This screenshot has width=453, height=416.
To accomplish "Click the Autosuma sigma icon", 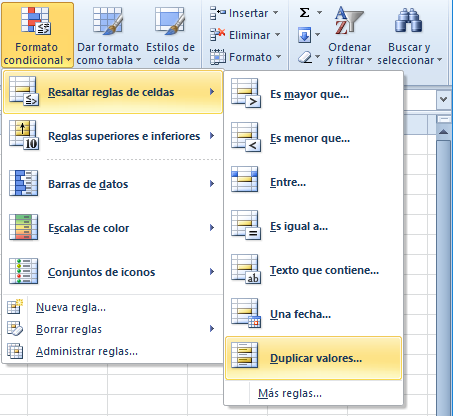I will click(x=304, y=13).
